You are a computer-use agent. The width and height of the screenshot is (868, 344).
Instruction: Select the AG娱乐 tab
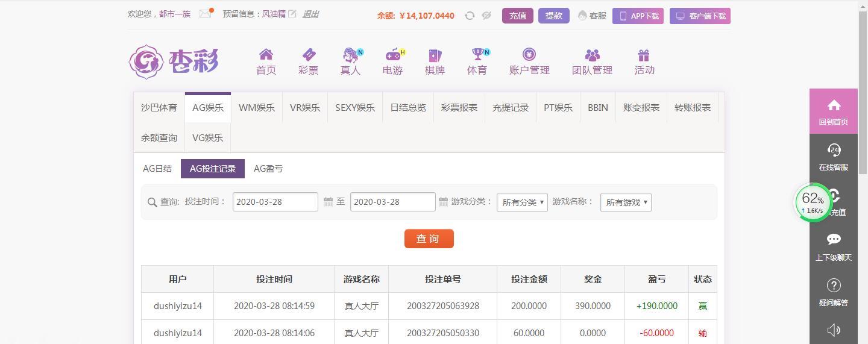click(208, 107)
